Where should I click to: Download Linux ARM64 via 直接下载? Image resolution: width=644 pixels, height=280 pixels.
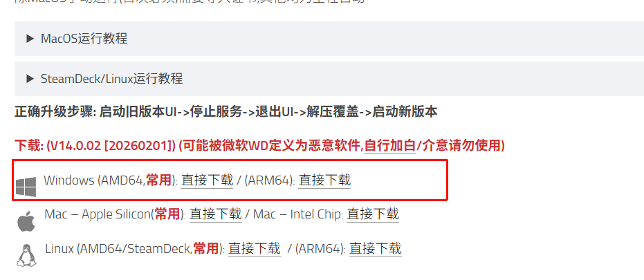pyautogui.click(x=376, y=249)
